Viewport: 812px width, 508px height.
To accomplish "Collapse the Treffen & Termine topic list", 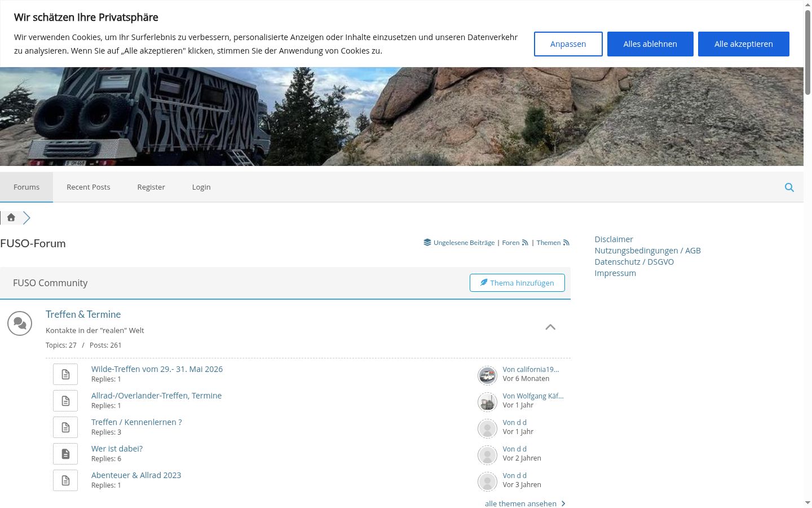I will tap(550, 327).
